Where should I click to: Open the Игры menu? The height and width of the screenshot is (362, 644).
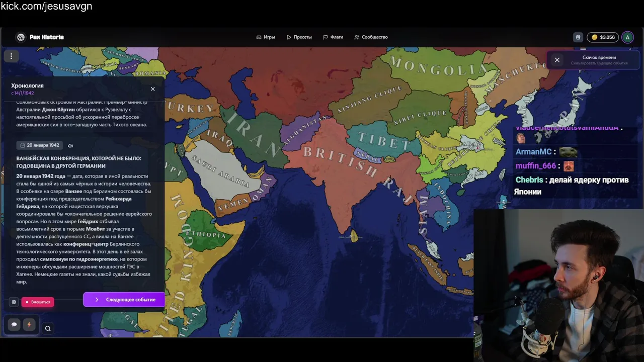pos(266,37)
